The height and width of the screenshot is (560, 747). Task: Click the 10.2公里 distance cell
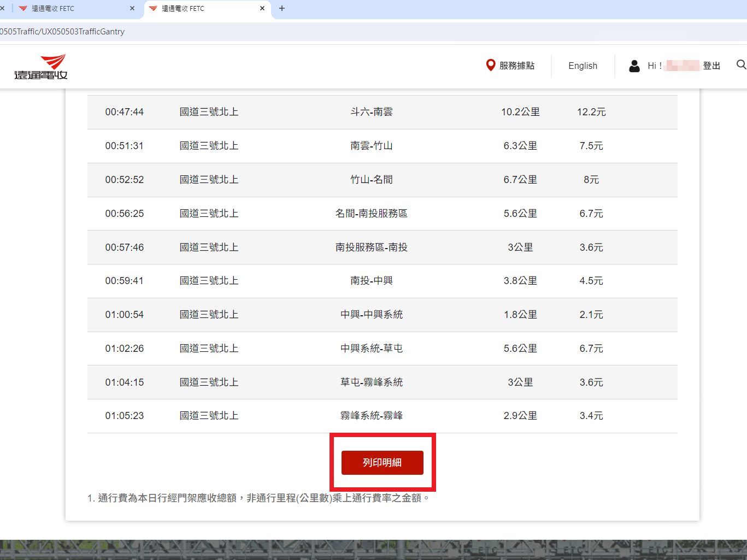click(x=520, y=112)
